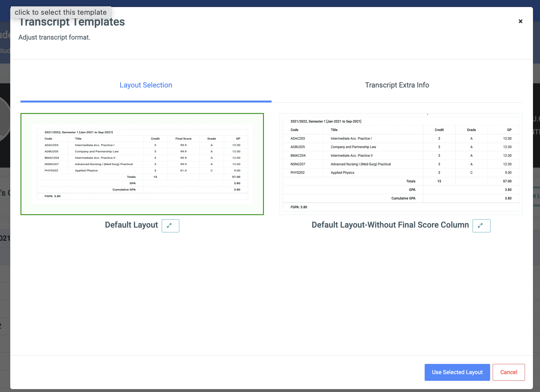Image resolution: width=540 pixels, height=392 pixels.
Task: Click ADAC203 code in the right preview
Action: (297, 139)
